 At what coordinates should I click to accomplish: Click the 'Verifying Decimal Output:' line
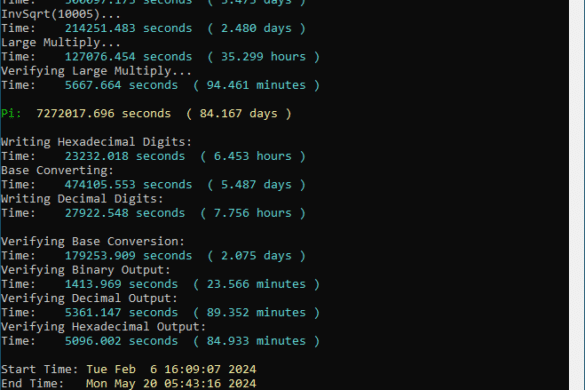pos(89,298)
